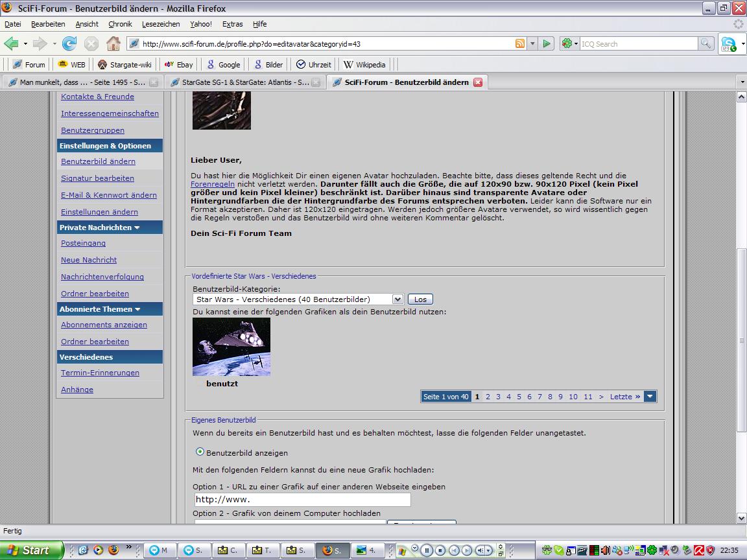Reload the page with the refresh icon
This screenshot has height=560, width=747.
click(x=69, y=43)
